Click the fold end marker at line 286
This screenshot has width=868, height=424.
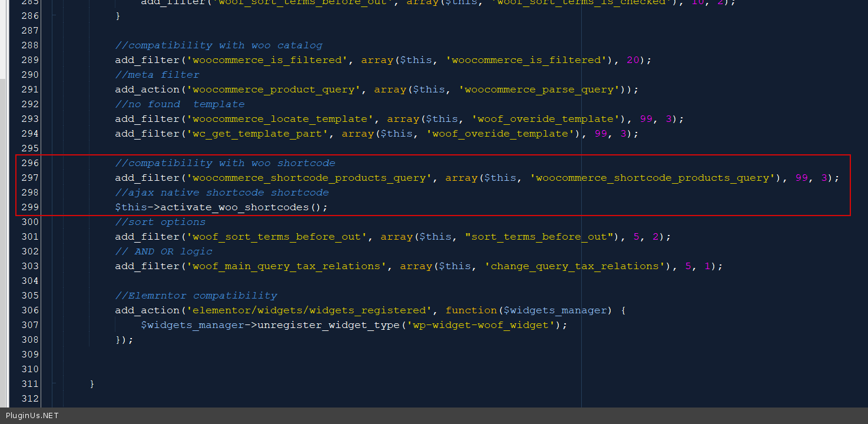pos(54,16)
